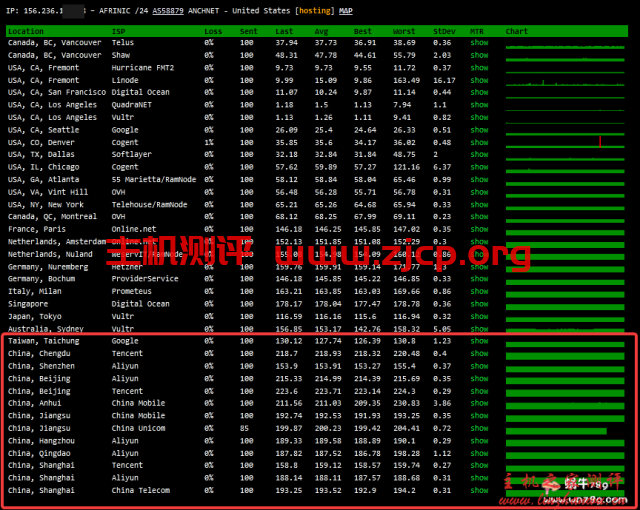
Task: Show MTR for Dallas Softlayer row
Action: 479,154
